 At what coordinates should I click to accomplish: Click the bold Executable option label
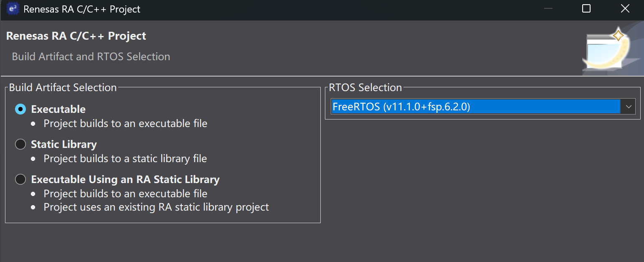pyautogui.click(x=58, y=109)
